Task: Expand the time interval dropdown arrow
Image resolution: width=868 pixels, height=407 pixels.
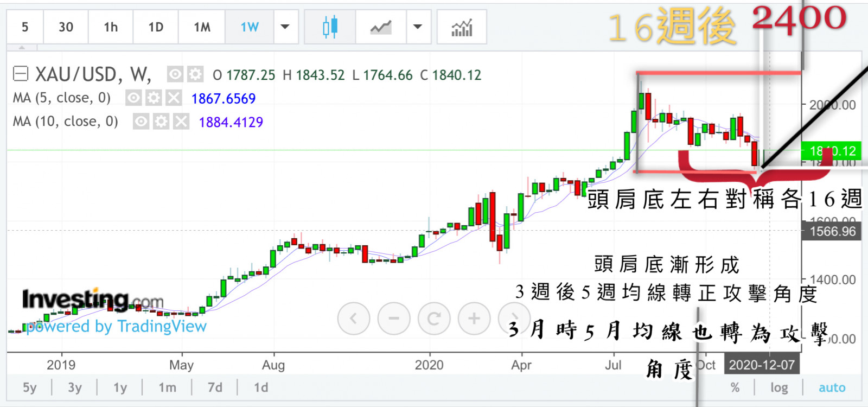Action: click(x=285, y=27)
